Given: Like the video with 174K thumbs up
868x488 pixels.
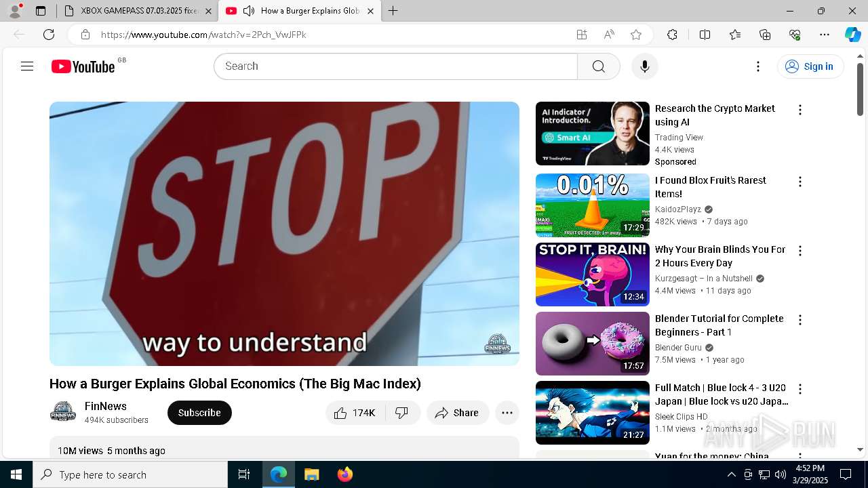Looking at the screenshot, I should 355,413.
